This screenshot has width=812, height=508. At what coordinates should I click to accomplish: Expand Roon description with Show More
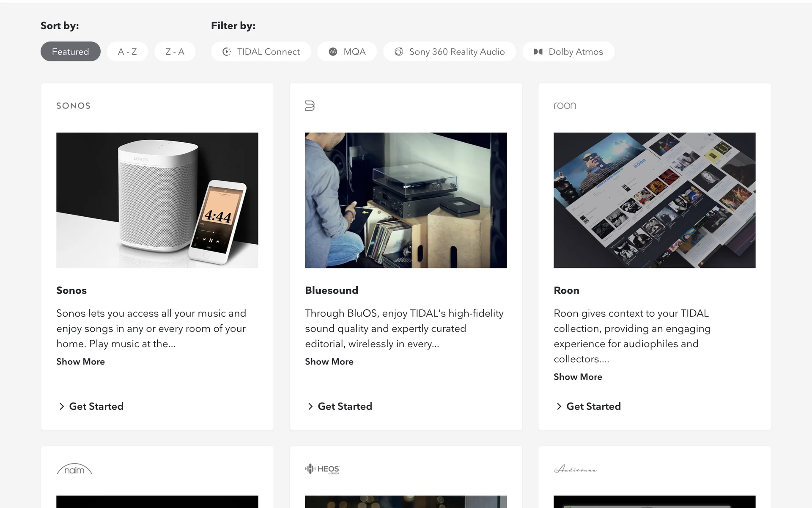[578, 377]
